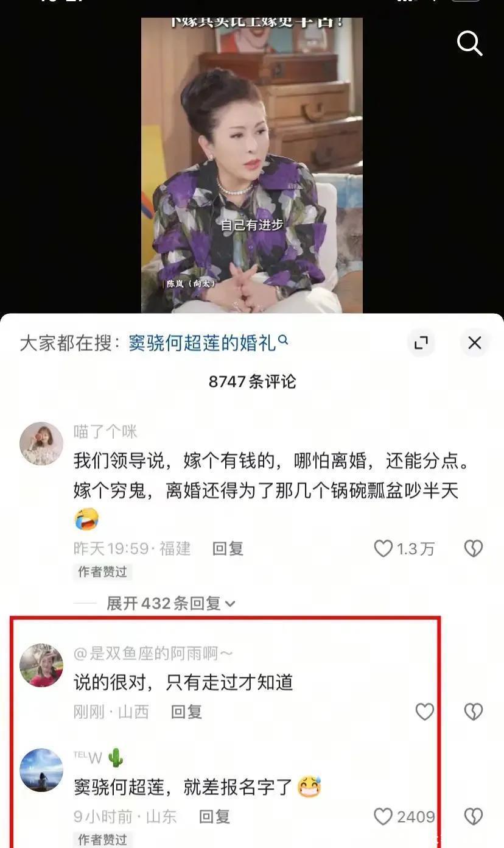
Task: Expand comments panel to full screen
Action: 421,343
